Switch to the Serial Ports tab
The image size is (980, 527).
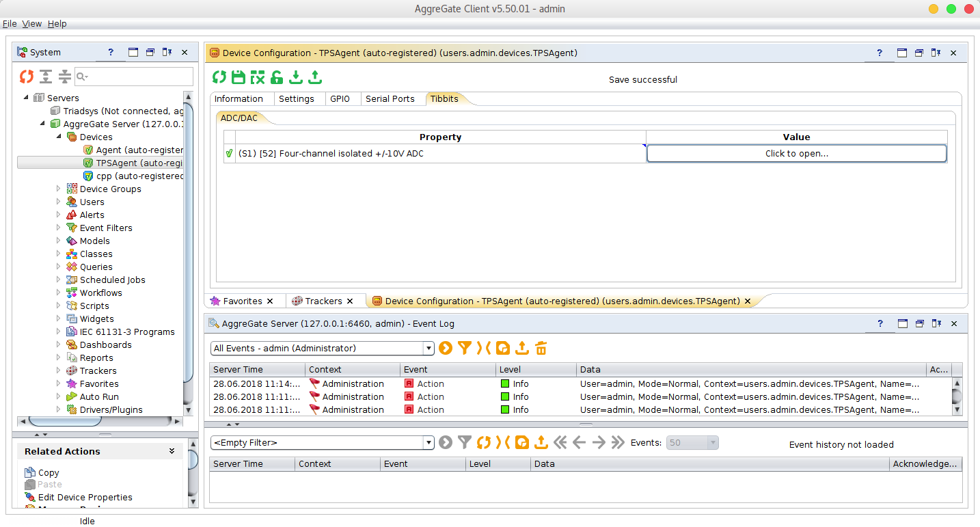coord(390,98)
